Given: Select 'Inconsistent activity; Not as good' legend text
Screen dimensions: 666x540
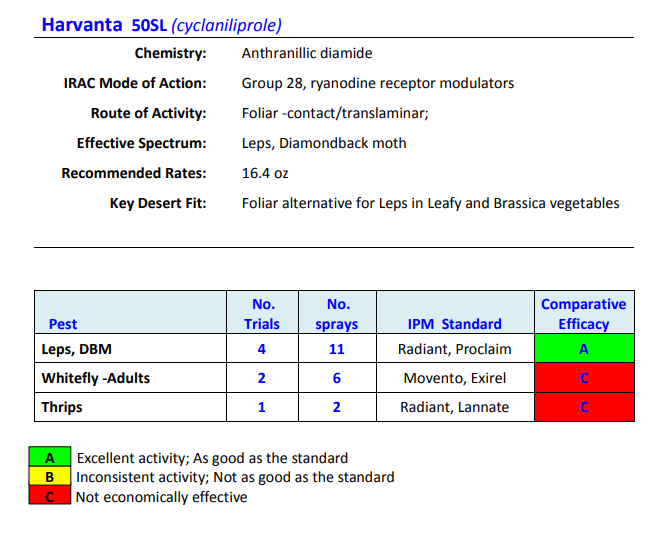Looking at the screenshot, I should click(235, 477).
